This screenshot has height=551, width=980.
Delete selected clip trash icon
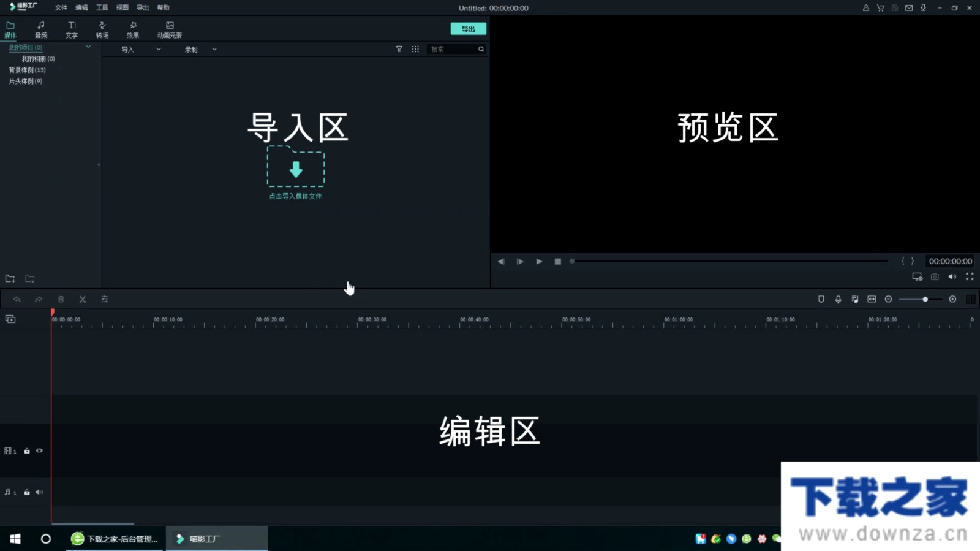(61, 300)
